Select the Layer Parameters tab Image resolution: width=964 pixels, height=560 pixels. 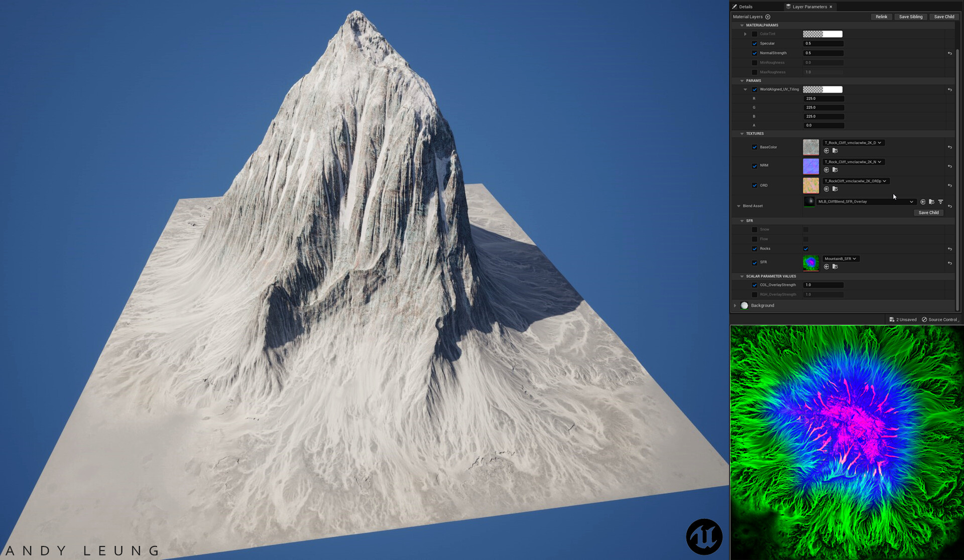809,7
